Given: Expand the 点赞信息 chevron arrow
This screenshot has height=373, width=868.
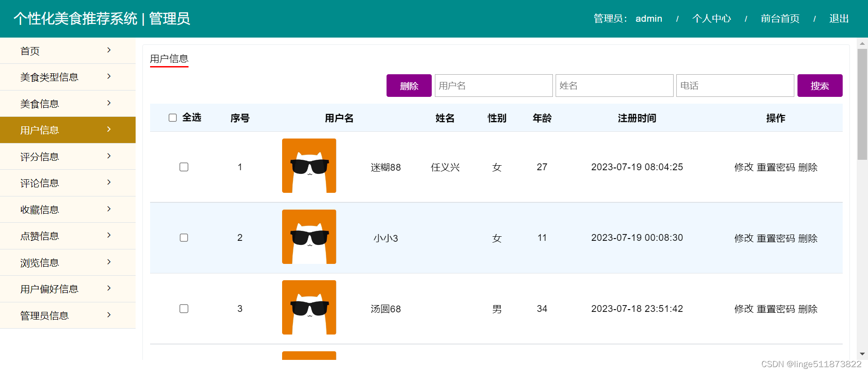Looking at the screenshot, I should 109,235.
